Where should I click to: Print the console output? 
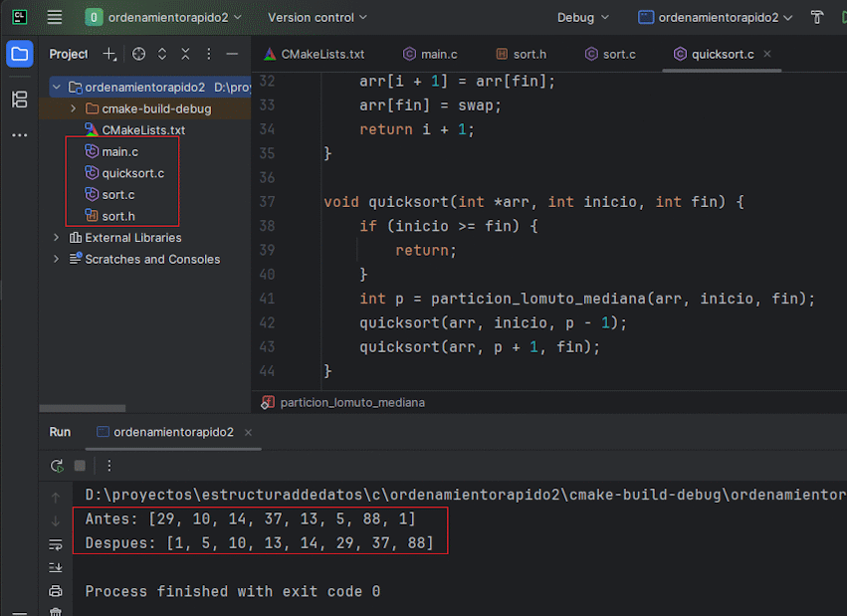56,590
